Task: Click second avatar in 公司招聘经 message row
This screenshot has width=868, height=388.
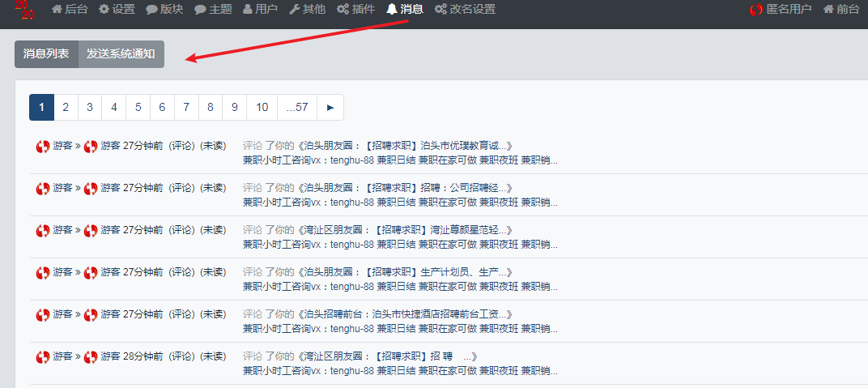Action: point(91,188)
